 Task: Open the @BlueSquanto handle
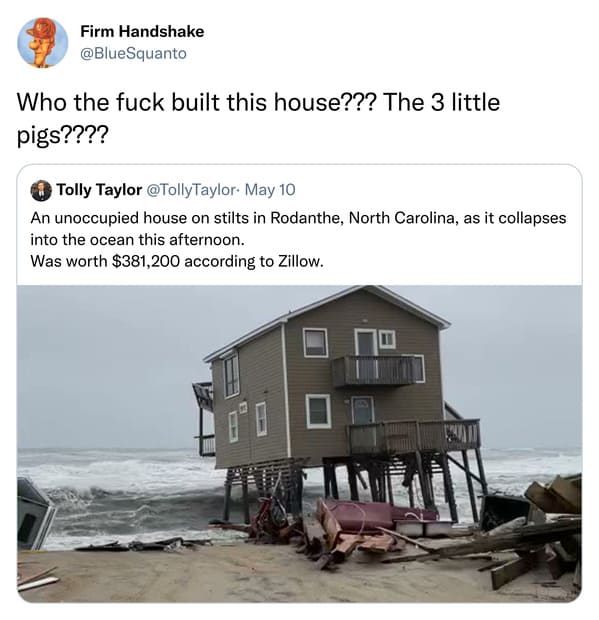coord(133,53)
